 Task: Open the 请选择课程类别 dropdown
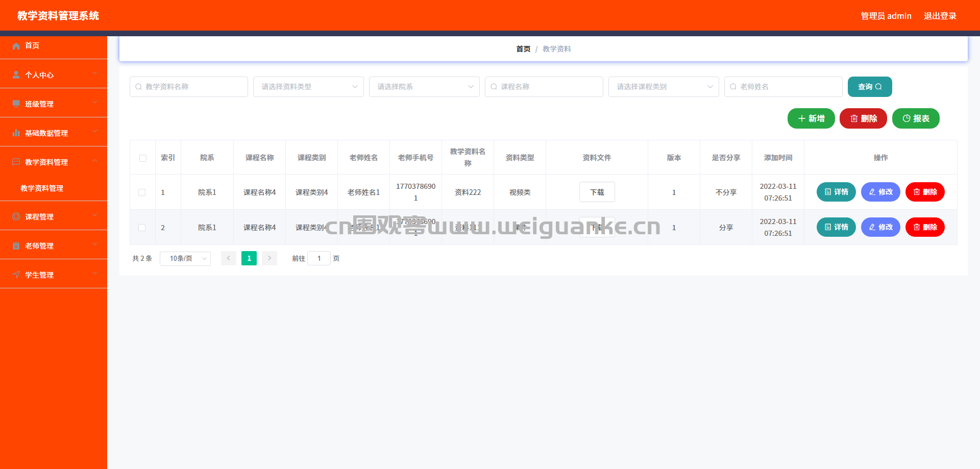664,87
